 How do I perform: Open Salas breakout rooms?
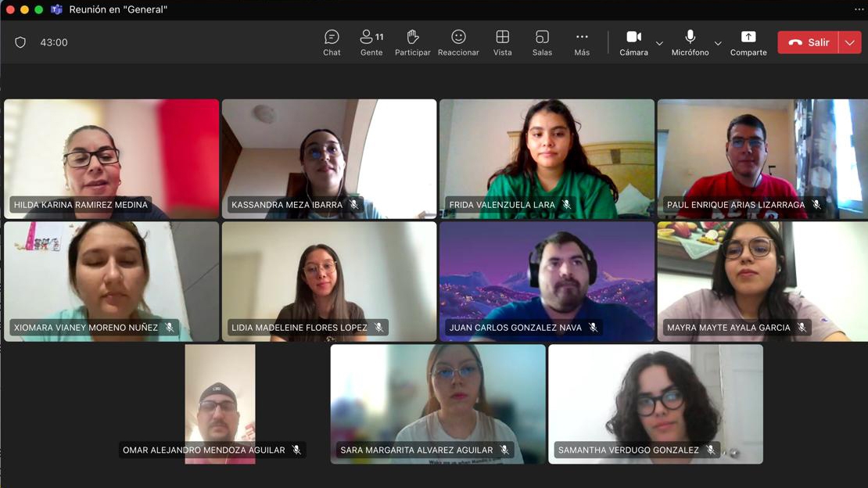(542, 43)
